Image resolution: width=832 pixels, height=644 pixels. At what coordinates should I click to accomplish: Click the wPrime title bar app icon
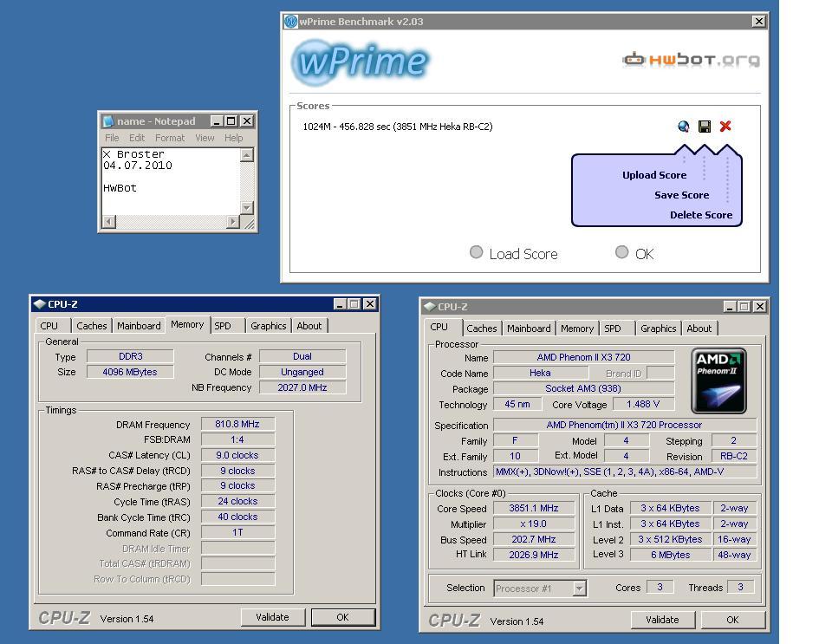(x=291, y=21)
